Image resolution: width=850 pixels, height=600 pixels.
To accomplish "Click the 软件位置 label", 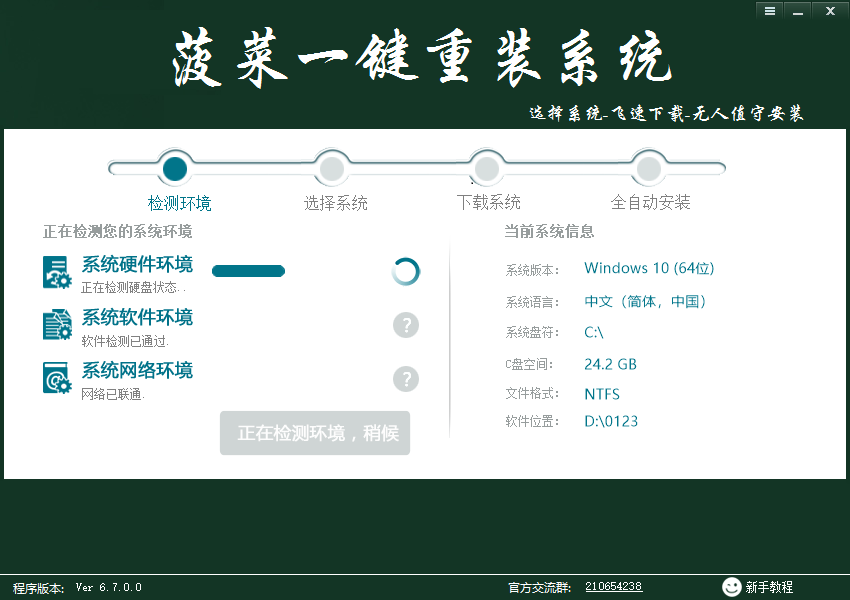I will (532, 421).
